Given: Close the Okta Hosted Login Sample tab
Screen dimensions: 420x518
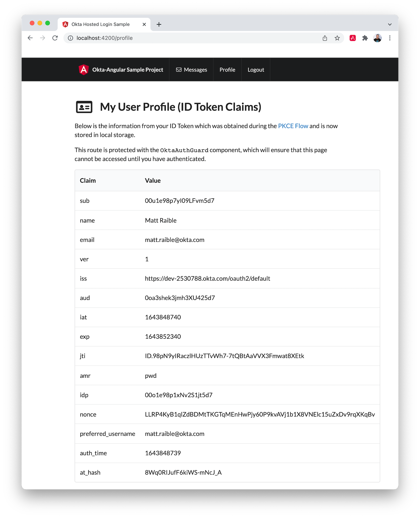Looking at the screenshot, I should pyautogui.click(x=144, y=24).
